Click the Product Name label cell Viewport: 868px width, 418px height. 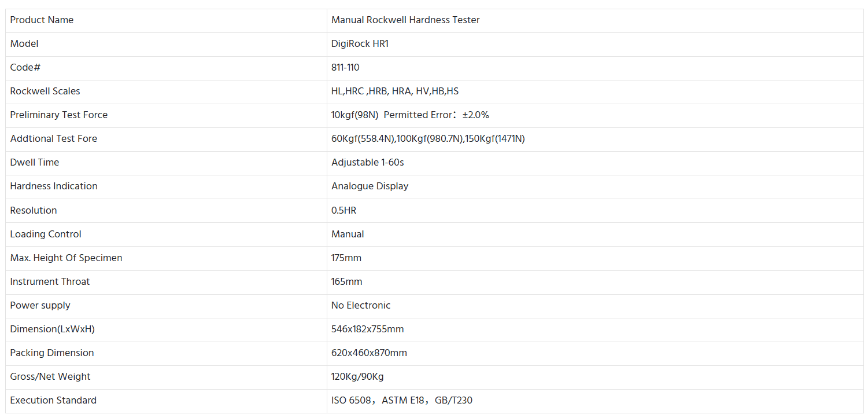click(x=42, y=20)
